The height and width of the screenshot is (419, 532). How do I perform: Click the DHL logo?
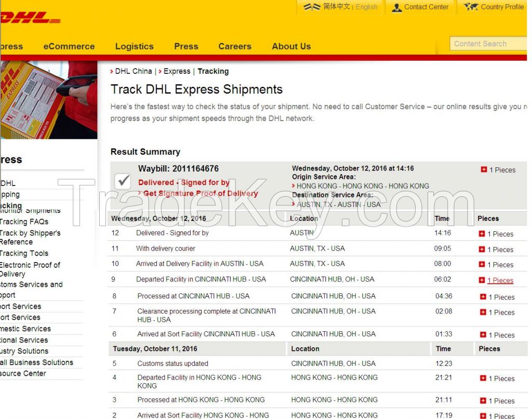30,18
